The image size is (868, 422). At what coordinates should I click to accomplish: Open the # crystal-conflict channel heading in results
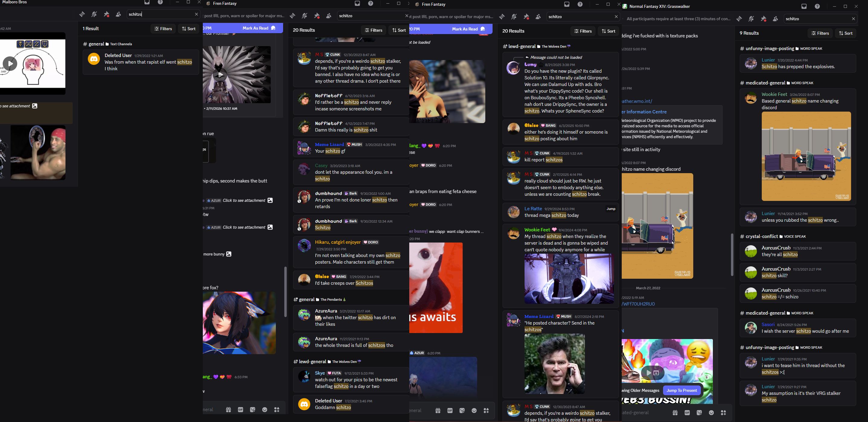coord(761,236)
